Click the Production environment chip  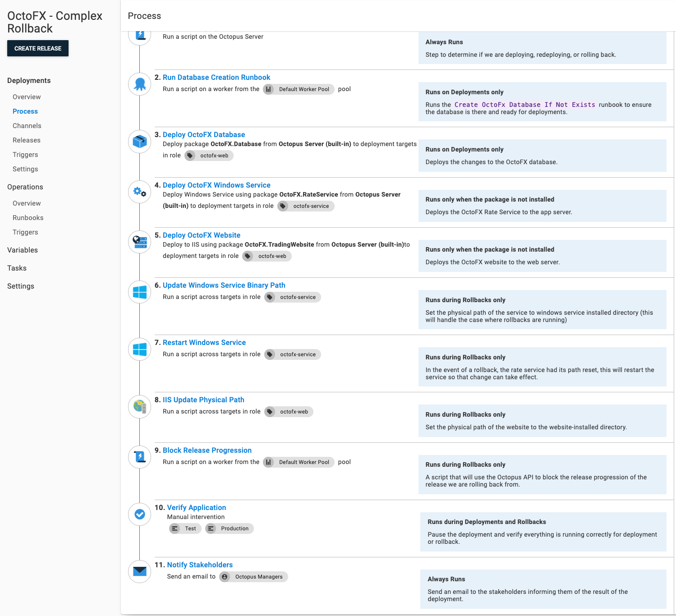[230, 529]
